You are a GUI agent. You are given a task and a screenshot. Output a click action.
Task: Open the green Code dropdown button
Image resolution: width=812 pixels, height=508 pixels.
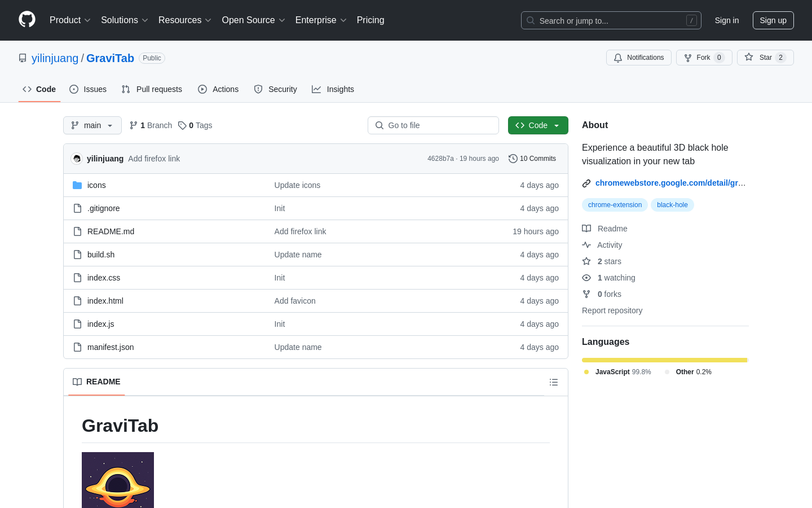pos(538,125)
